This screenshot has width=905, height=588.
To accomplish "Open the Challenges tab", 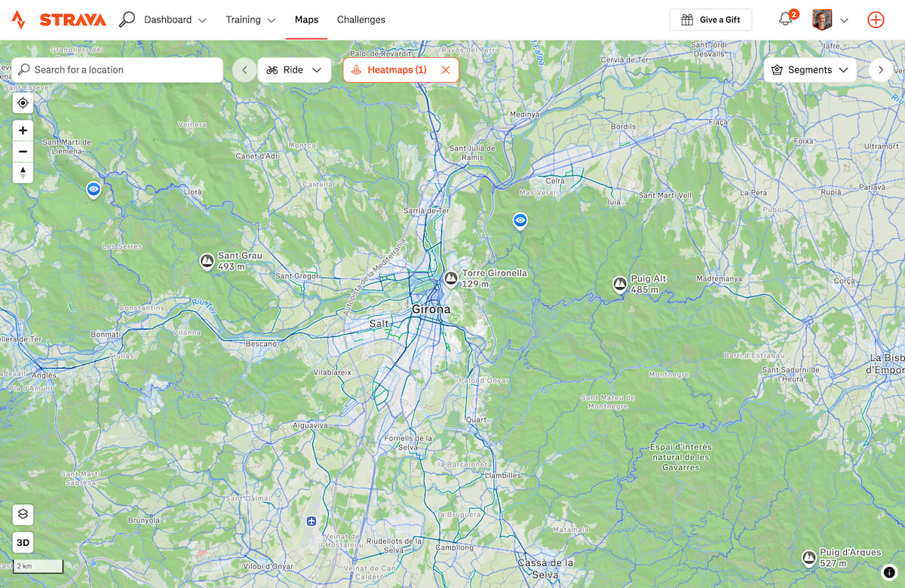I will (x=361, y=20).
